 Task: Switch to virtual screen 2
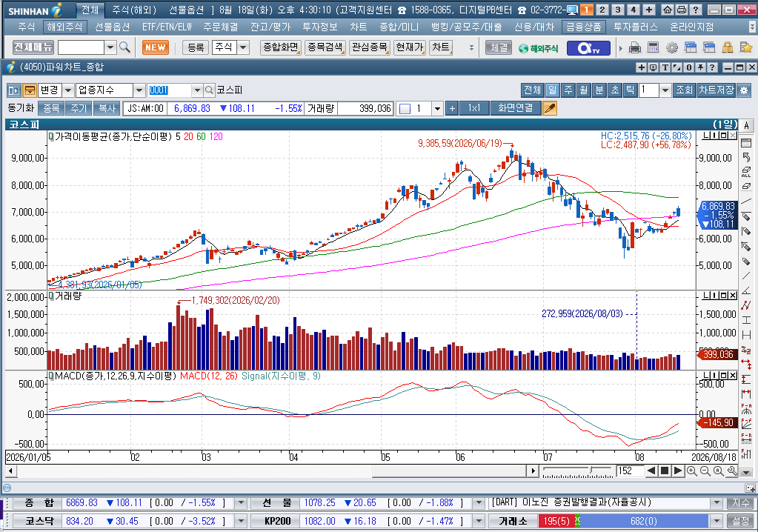tap(602, 10)
